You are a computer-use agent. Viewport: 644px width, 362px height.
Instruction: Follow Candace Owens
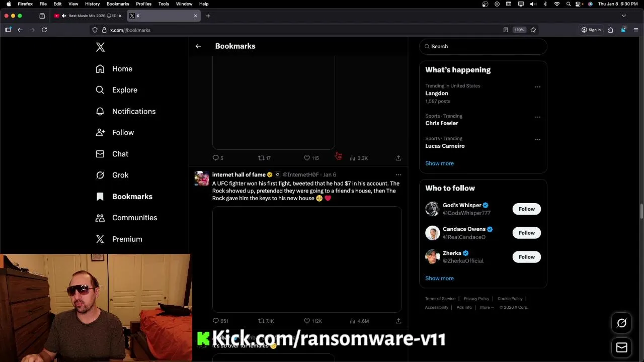pos(527,233)
